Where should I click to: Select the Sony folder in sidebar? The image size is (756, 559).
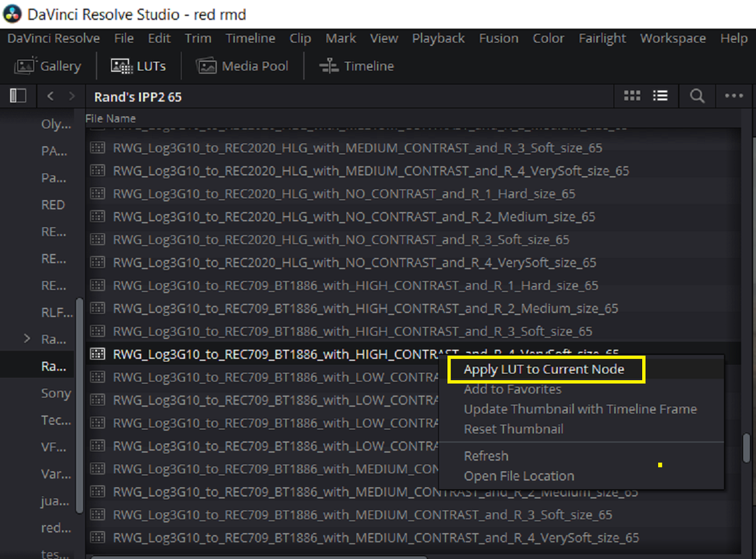(x=56, y=393)
